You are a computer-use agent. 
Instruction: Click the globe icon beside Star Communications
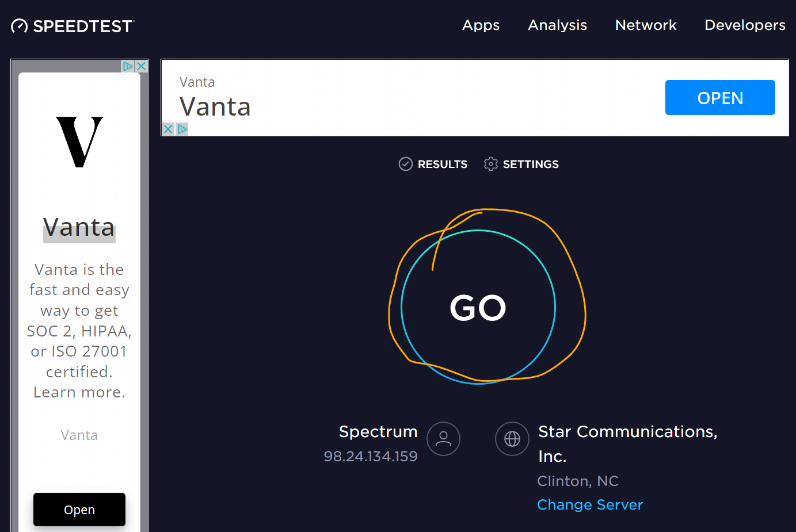coord(512,439)
